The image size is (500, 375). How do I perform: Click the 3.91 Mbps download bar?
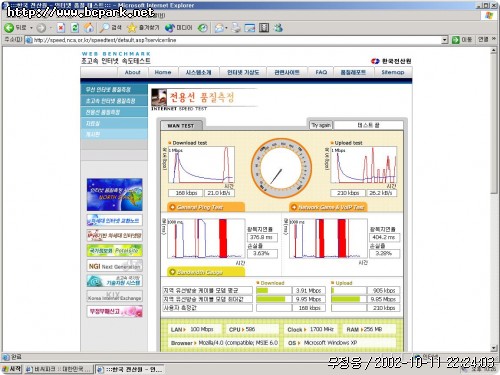coord(273,291)
